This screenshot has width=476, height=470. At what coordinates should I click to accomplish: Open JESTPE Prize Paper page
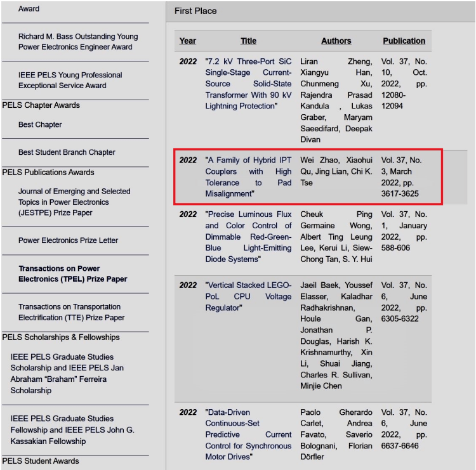click(74, 202)
